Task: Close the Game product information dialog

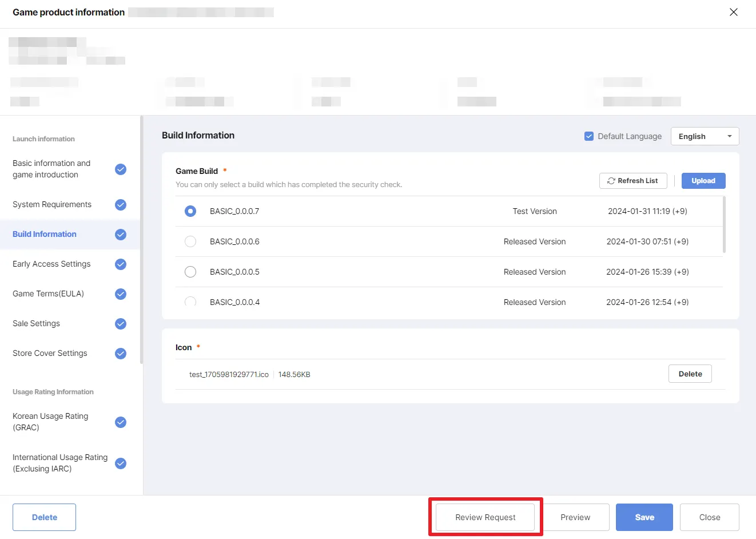Action: click(x=734, y=12)
